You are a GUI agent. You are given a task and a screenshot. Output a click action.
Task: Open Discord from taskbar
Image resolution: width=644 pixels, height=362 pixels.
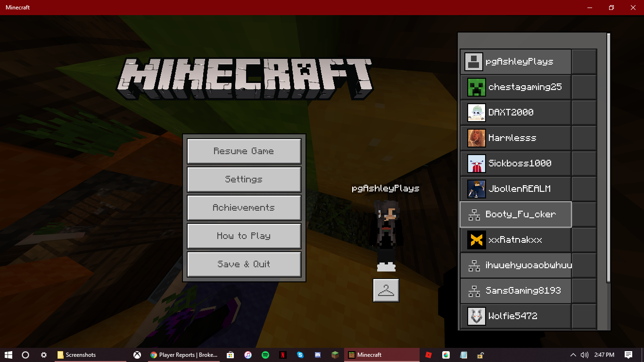click(318, 355)
